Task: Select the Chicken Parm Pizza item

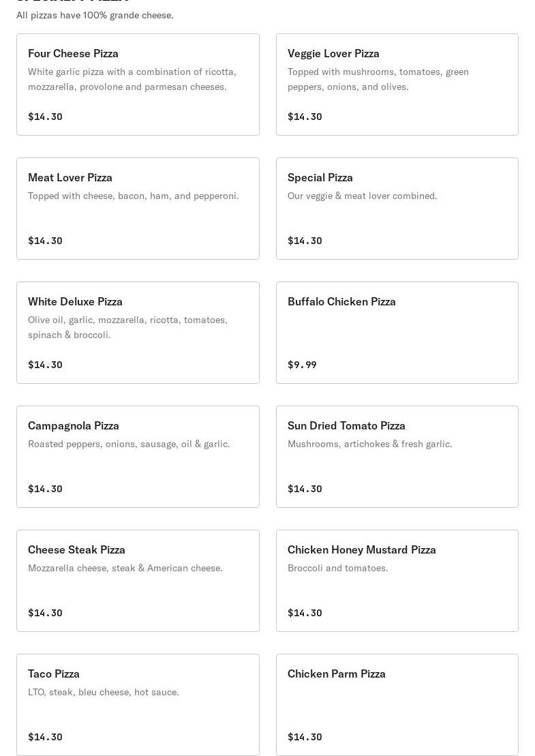Action: click(397, 705)
